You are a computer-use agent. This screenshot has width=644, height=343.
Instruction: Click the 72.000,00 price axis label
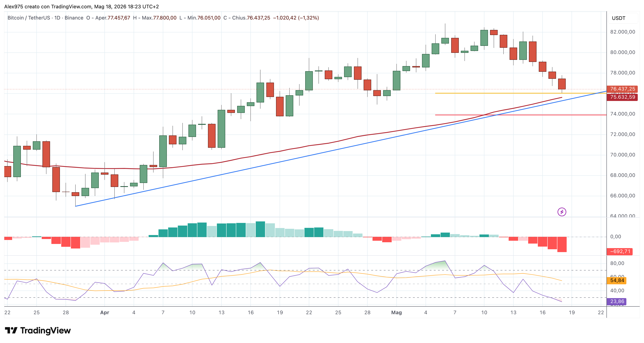623,134
